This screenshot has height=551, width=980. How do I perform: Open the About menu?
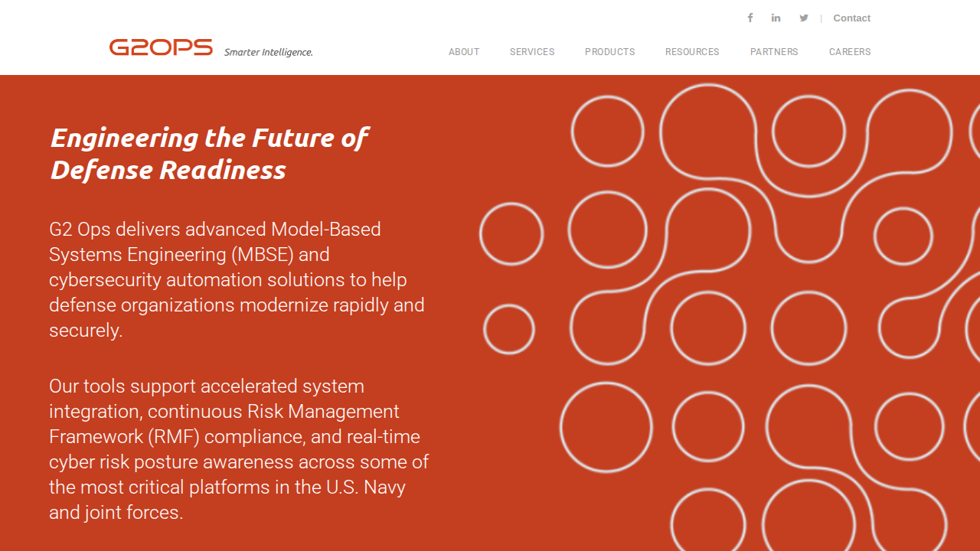click(x=464, y=52)
